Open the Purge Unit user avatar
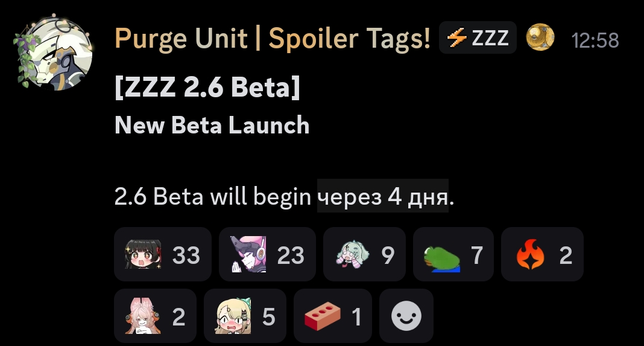Image resolution: width=644 pixels, height=346 pixels. pos(55,53)
